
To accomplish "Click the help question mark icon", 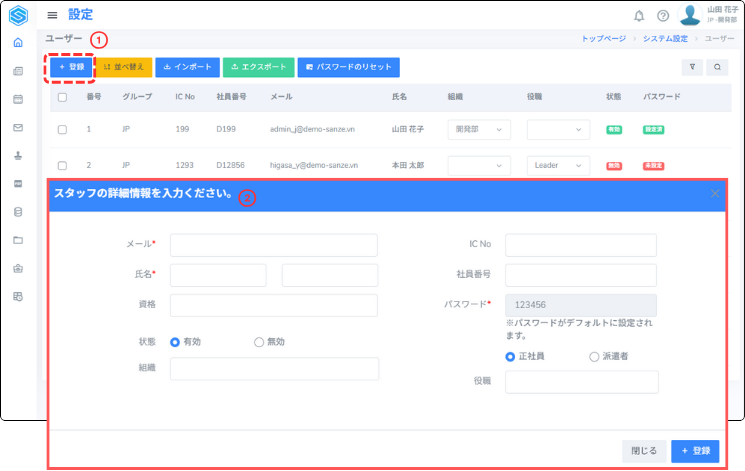I will 663,15.
